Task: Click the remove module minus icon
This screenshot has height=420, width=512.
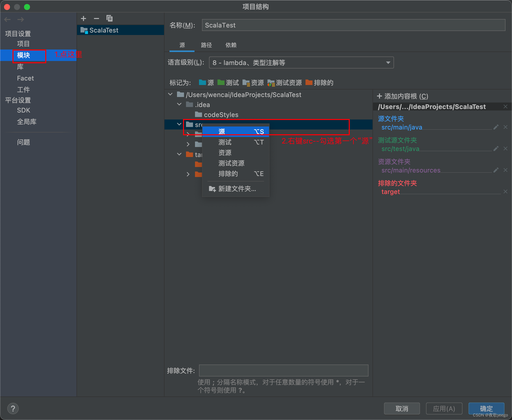Action: click(96, 18)
